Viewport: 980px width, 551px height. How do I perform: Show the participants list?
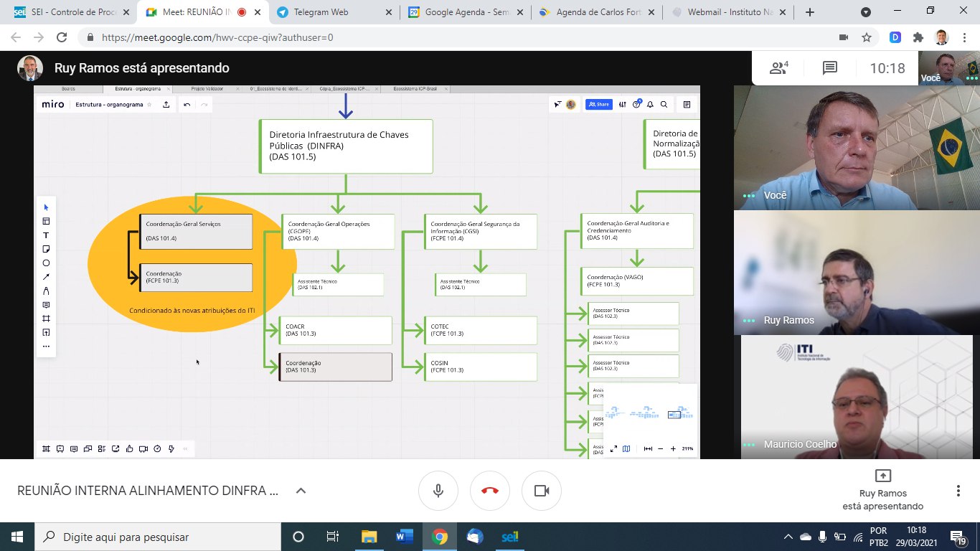tap(778, 68)
